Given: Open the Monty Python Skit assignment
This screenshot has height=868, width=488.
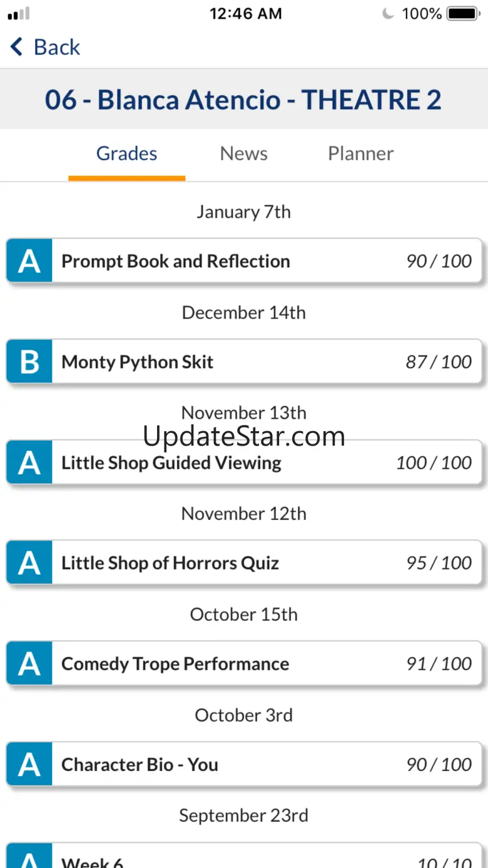Looking at the screenshot, I should pos(138,362).
